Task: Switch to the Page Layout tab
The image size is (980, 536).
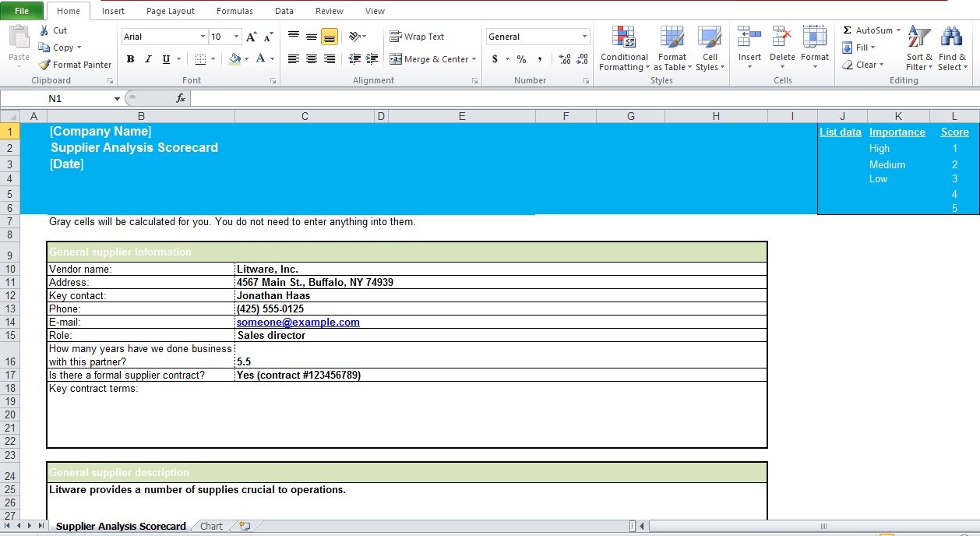Action: (171, 11)
